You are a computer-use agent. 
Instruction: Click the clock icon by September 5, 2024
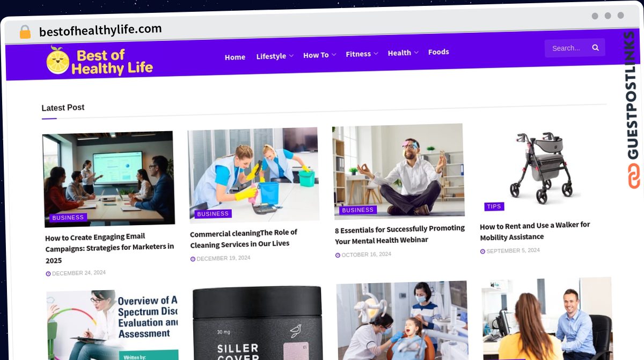482,251
